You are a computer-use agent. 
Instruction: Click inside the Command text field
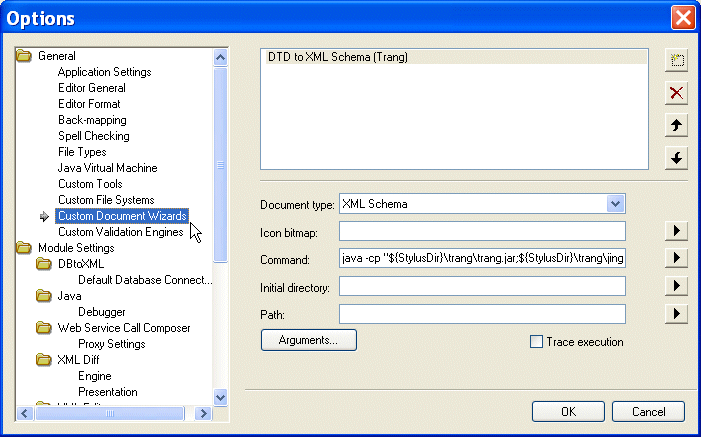coord(482,259)
